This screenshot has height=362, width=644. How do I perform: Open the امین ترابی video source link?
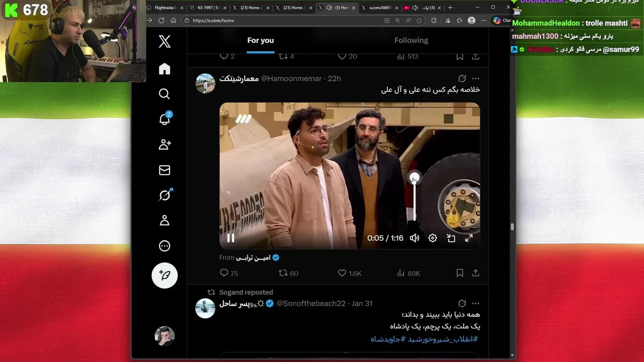pyautogui.click(x=258, y=257)
